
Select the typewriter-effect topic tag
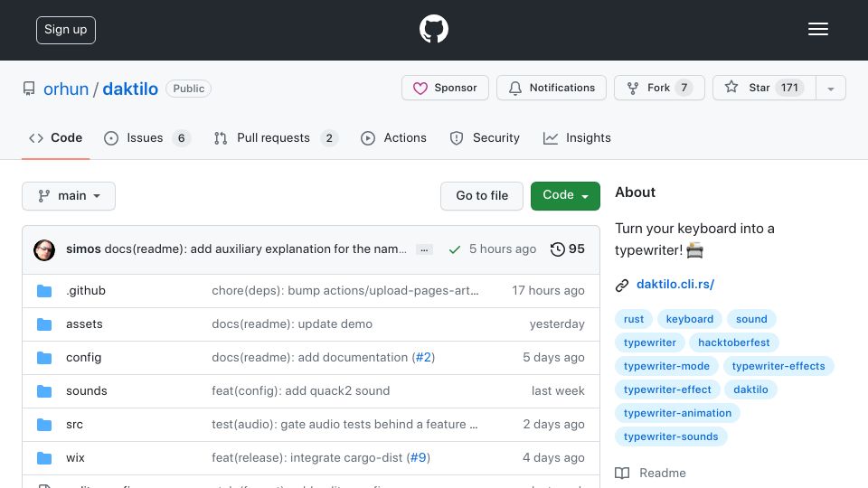tap(667, 389)
